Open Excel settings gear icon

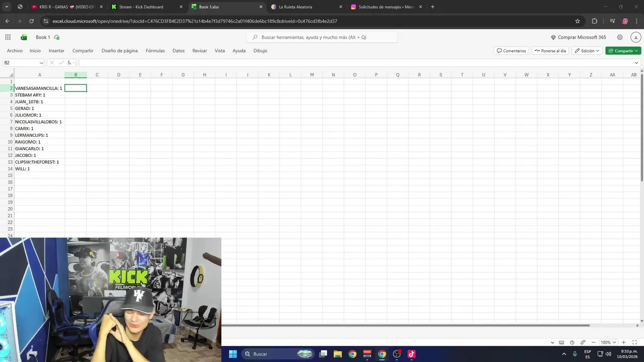pyautogui.click(x=620, y=37)
